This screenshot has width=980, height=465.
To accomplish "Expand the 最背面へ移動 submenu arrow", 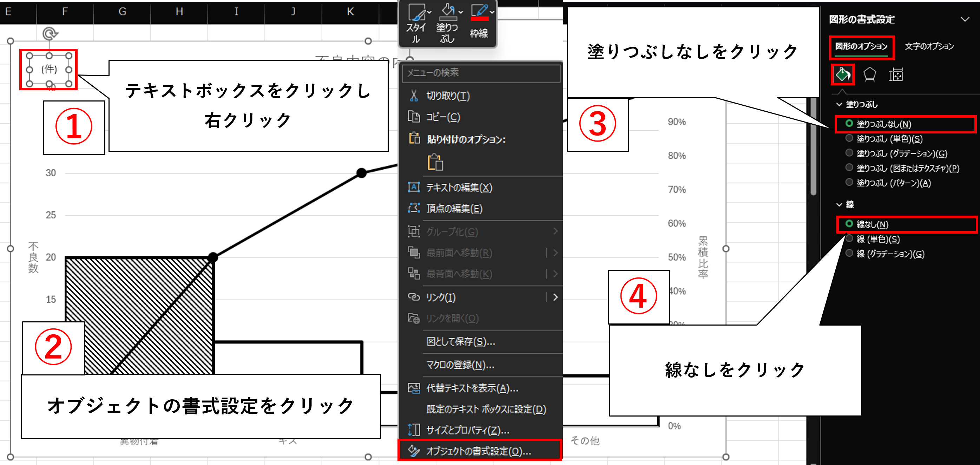I will pos(555,274).
